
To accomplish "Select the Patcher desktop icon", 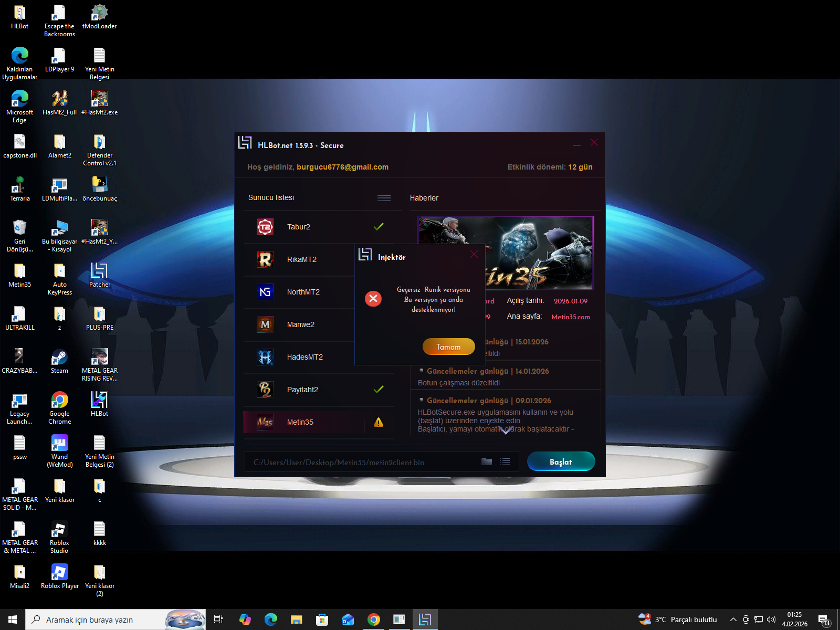I will tap(100, 275).
